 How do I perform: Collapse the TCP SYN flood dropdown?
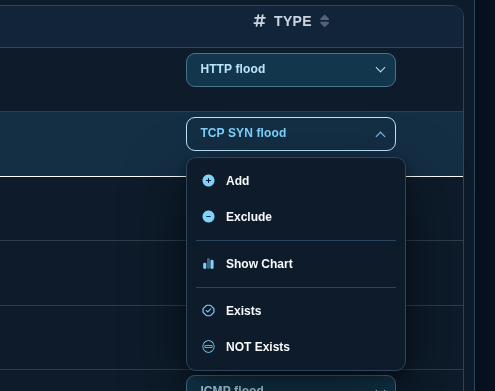(x=291, y=134)
